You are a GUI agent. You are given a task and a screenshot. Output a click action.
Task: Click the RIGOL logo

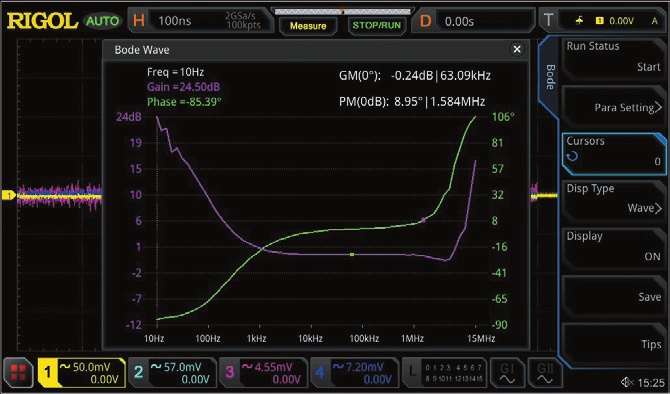coord(42,21)
